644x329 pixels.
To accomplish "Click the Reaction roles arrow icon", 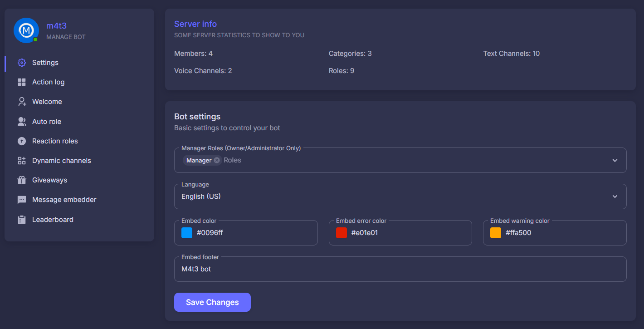I will click(x=22, y=141).
